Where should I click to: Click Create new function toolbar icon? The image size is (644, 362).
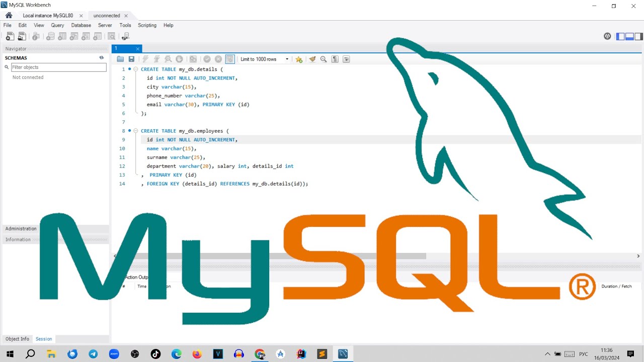point(98,36)
